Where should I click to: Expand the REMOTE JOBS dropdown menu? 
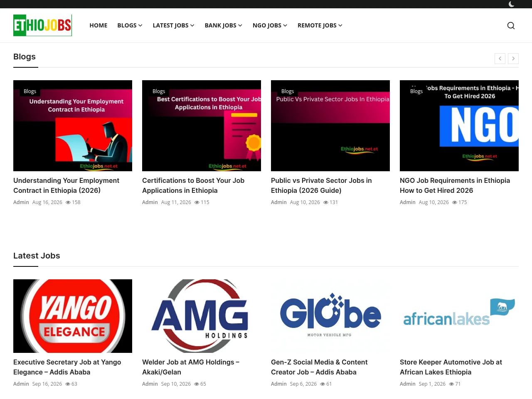(320, 25)
